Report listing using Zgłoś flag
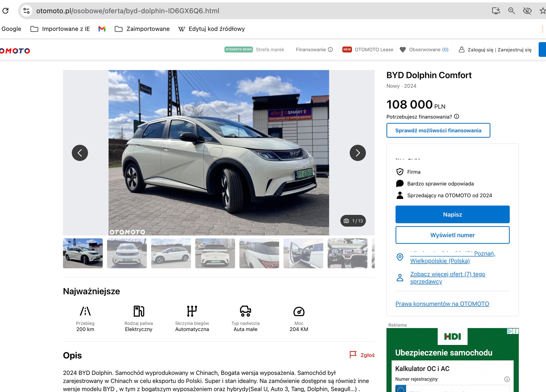546x392 pixels. 362,355
